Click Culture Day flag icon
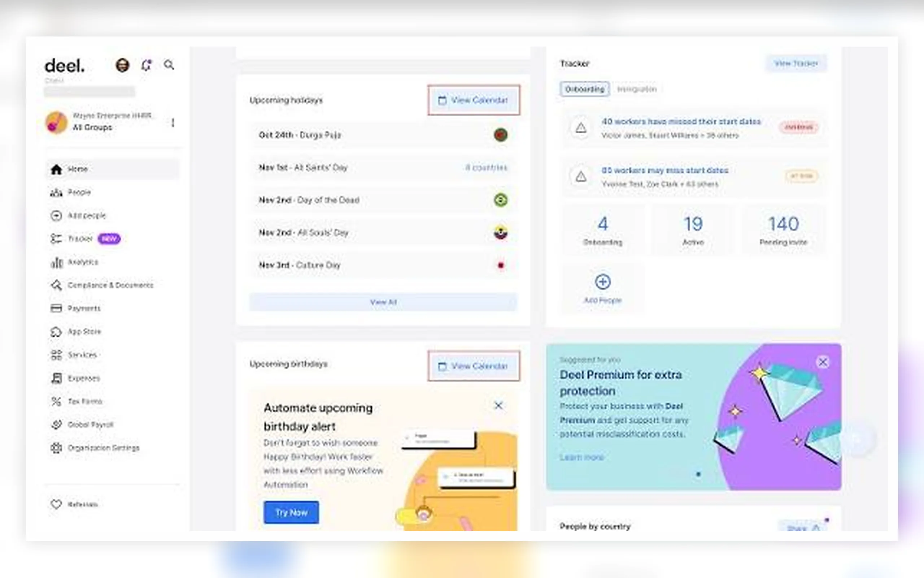The image size is (924, 578). 501,265
